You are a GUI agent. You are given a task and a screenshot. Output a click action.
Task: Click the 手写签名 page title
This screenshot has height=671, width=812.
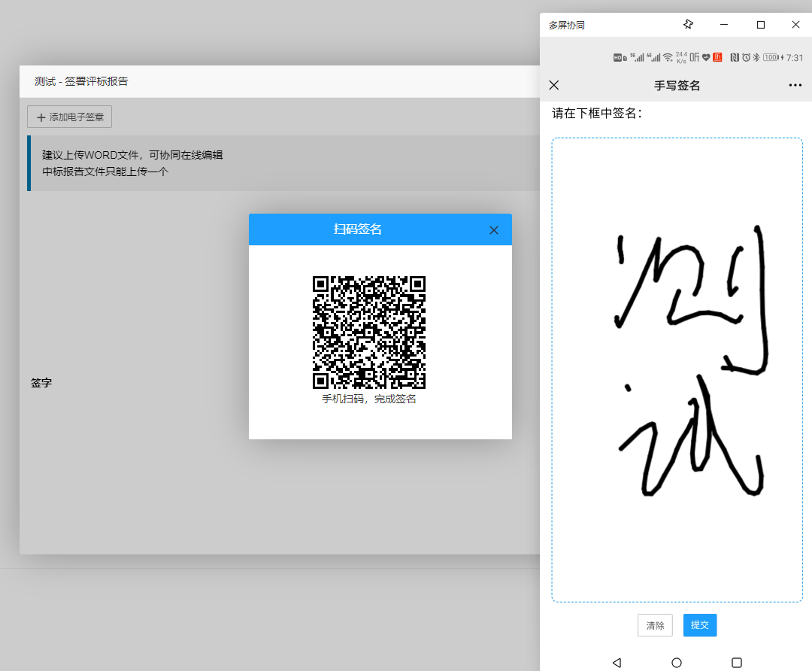pyautogui.click(x=677, y=86)
